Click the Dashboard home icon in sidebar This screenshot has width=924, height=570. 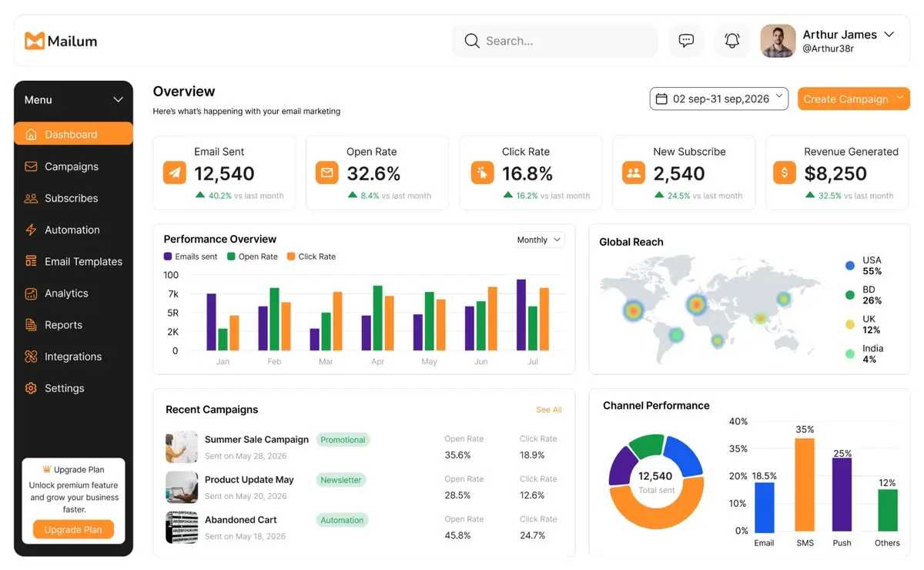click(x=31, y=134)
